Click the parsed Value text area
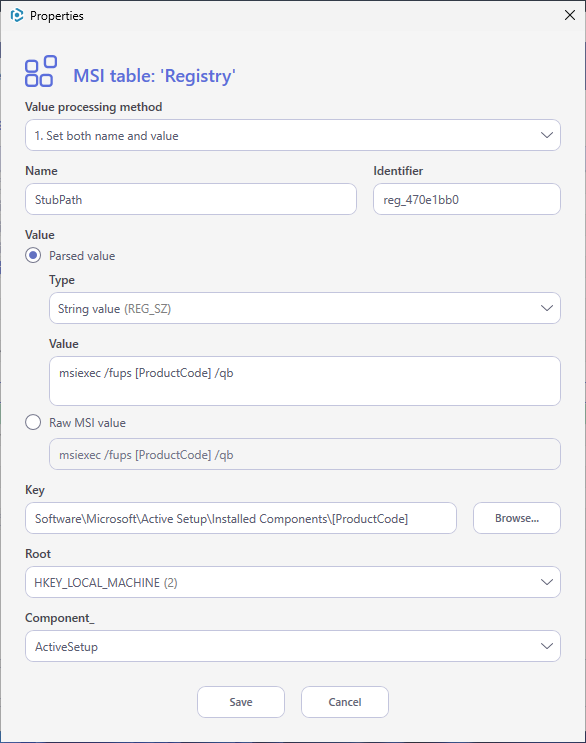 point(305,381)
